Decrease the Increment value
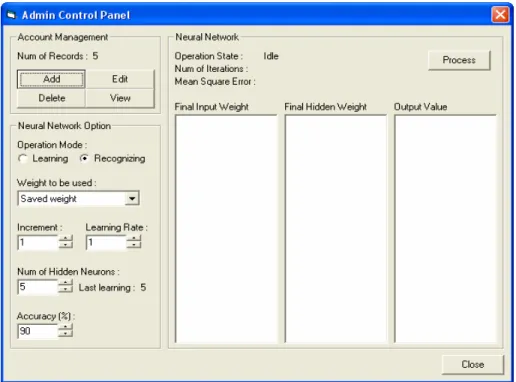 point(66,246)
